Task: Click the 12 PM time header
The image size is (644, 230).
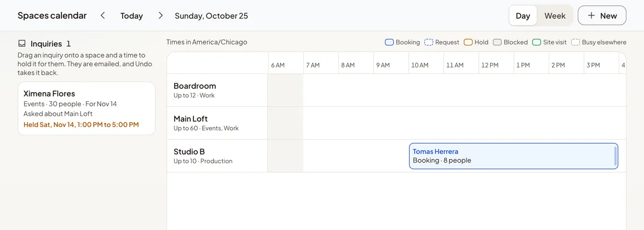Action: pyautogui.click(x=490, y=65)
